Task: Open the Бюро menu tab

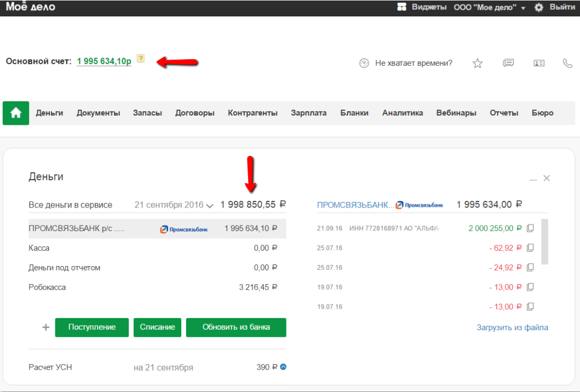Action: [x=543, y=113]
